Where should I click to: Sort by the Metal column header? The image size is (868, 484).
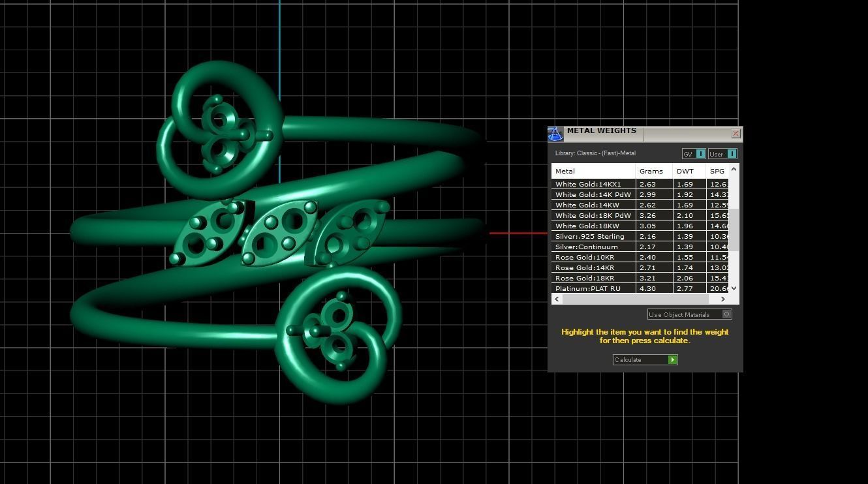[593, 171]
